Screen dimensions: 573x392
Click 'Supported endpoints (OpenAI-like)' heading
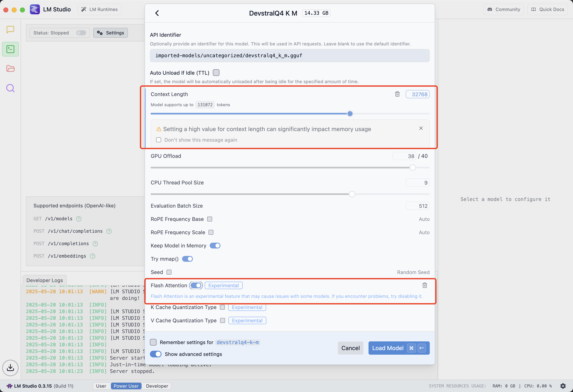75,206
